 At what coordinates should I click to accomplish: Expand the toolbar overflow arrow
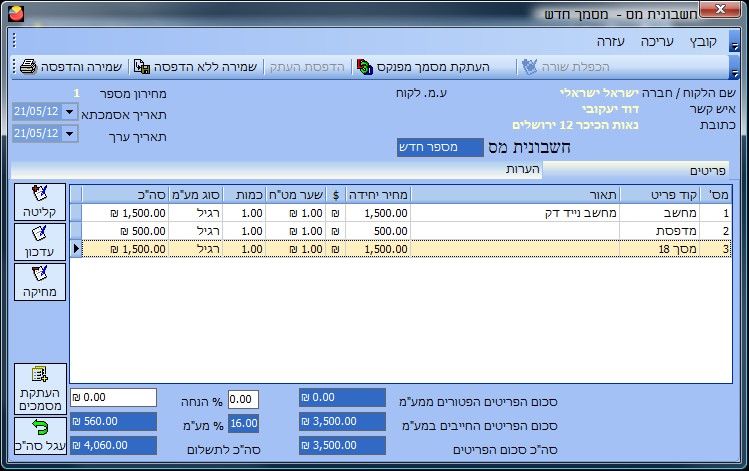735,67
